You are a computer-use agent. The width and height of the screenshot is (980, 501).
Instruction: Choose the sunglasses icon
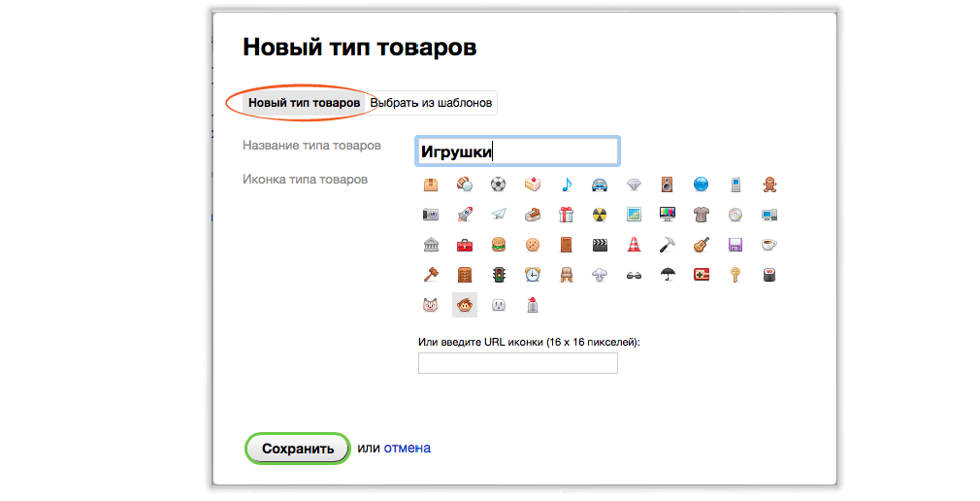click(634, 275)
